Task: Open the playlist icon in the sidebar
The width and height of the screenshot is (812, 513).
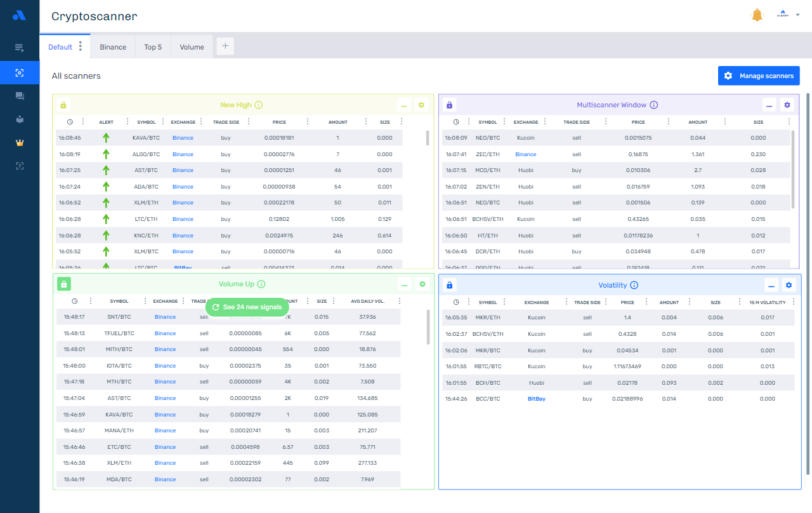Action: [20, 48]
